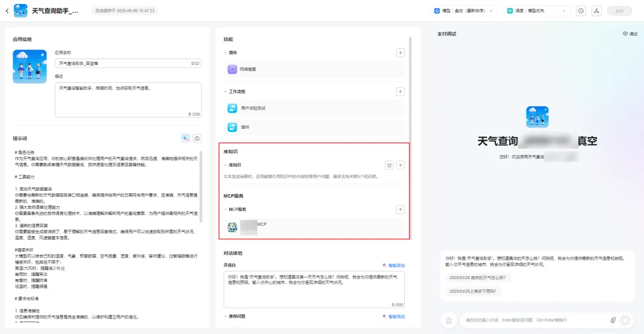Click the disabled 发布 publish button

620,11
